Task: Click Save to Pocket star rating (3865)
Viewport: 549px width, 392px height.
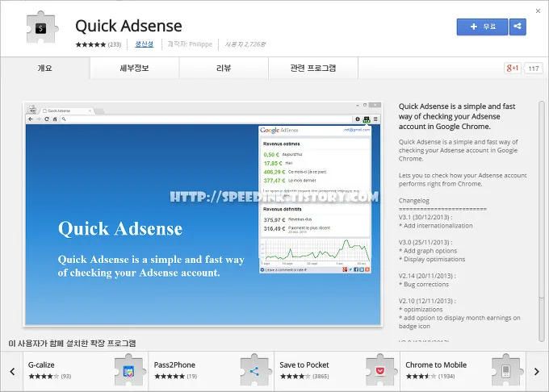Action: coord(304,376)
